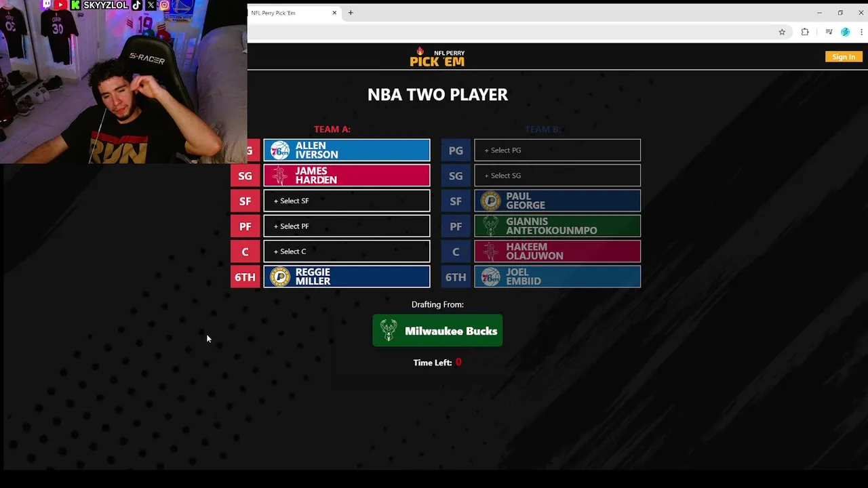Image resolution: width=868 pixels, height=488 pixels.
Task: Click the 76ers logo on Allen Iverson
Action: tap(280, 150)
